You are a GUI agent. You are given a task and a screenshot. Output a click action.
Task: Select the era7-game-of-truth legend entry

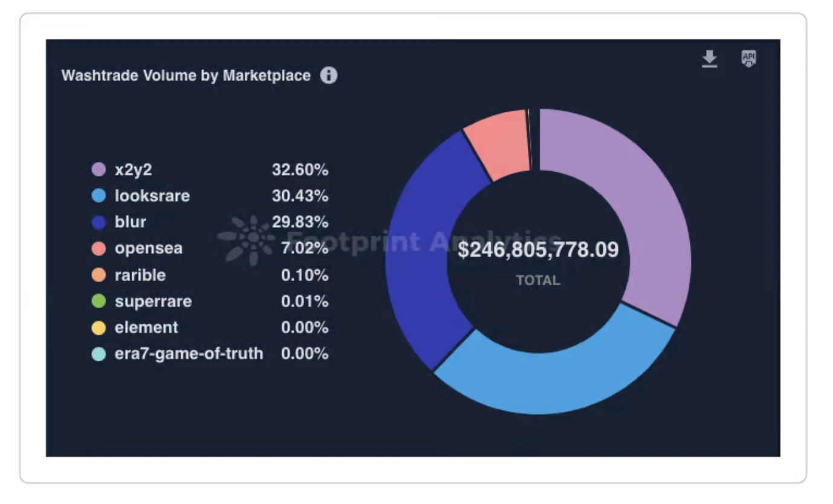[189, 354]
